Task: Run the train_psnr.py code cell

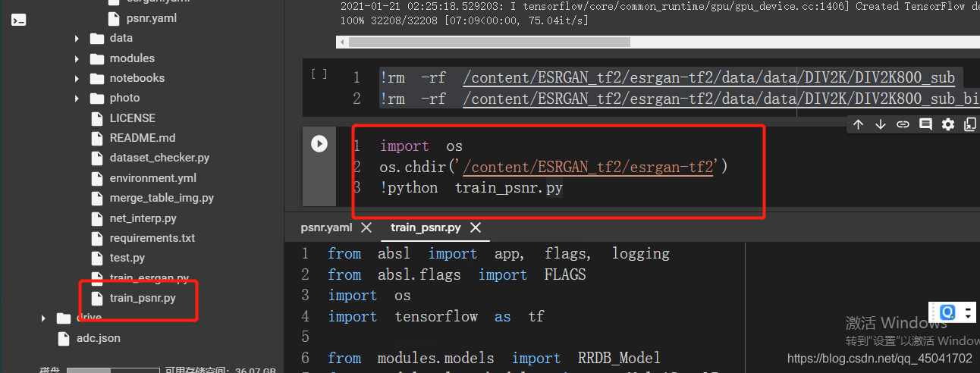Action: 319,143
